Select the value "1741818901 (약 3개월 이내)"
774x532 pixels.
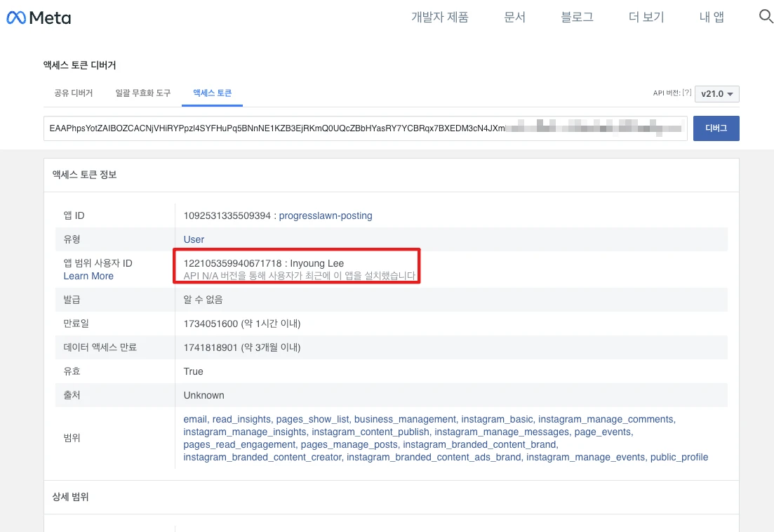[x=242, y=347]
